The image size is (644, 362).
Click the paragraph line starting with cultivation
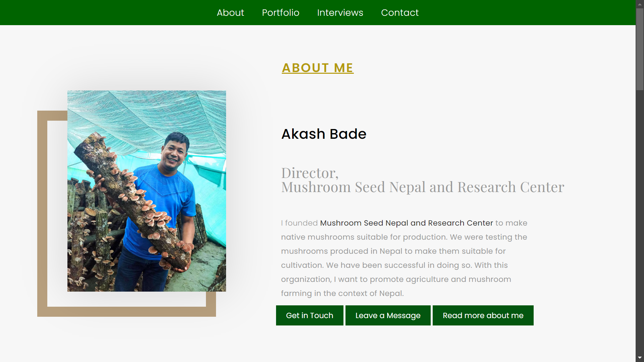click(394, 265)
